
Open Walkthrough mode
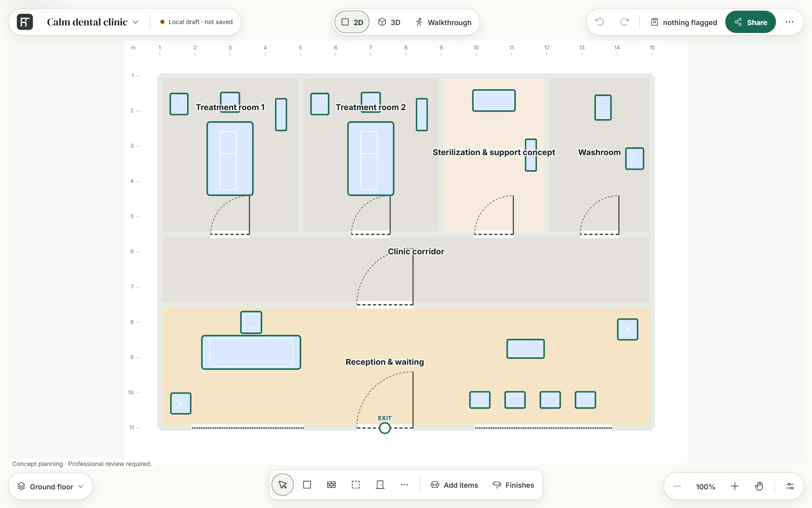(x=443, y=22)
